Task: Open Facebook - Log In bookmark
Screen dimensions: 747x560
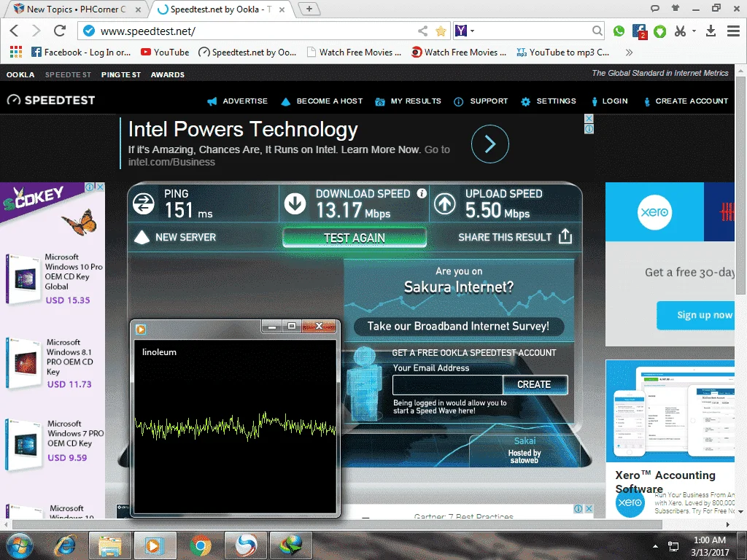Action: tap(80, 52)
